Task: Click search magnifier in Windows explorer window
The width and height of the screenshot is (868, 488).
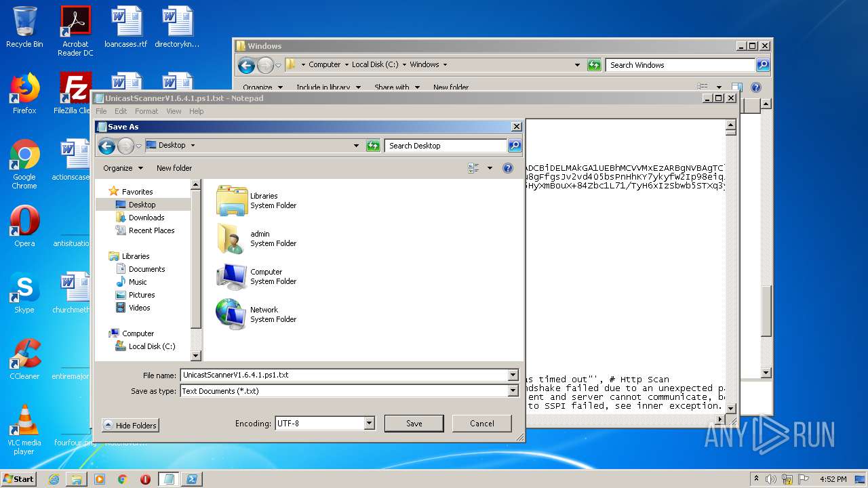Action: tap(763, 65)
